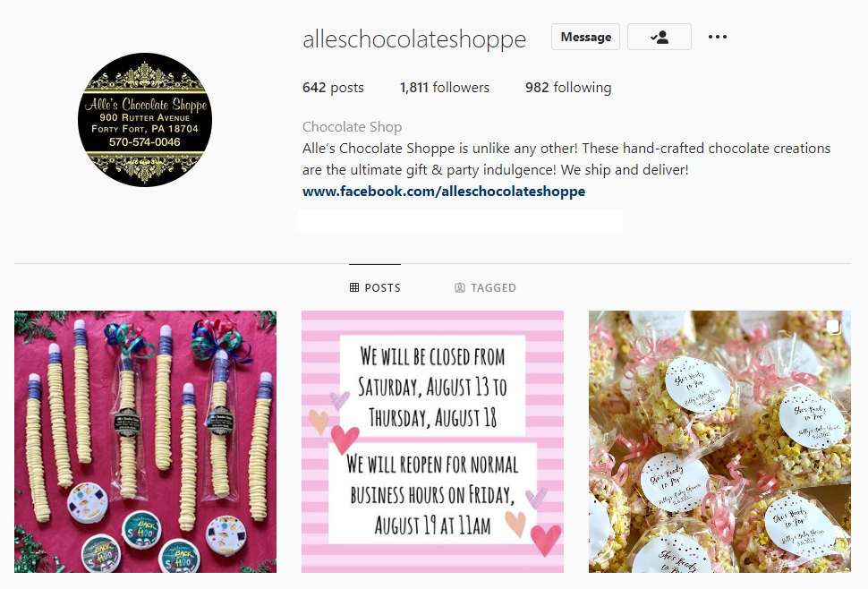868x589 pixels.
Task: Select the POSTS tab
Action: 375,287
